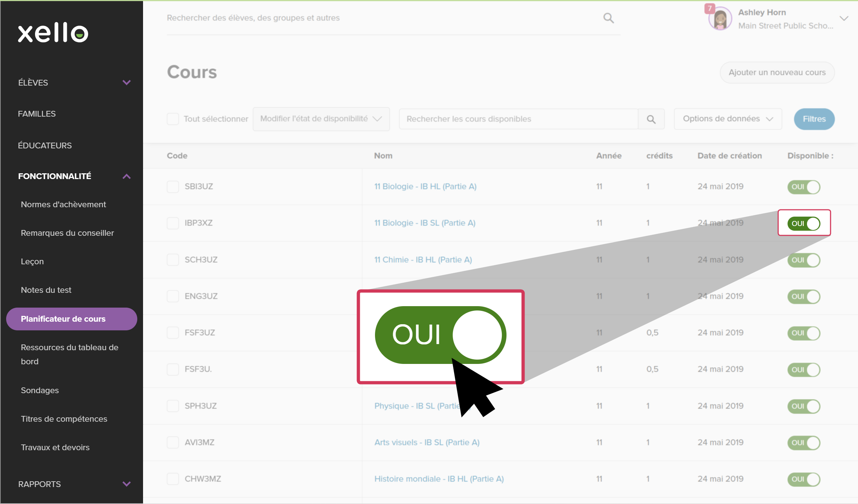858x504 pixels.
Task: Check the IBP3XZ row checkbox
Action: pos(173,223)
